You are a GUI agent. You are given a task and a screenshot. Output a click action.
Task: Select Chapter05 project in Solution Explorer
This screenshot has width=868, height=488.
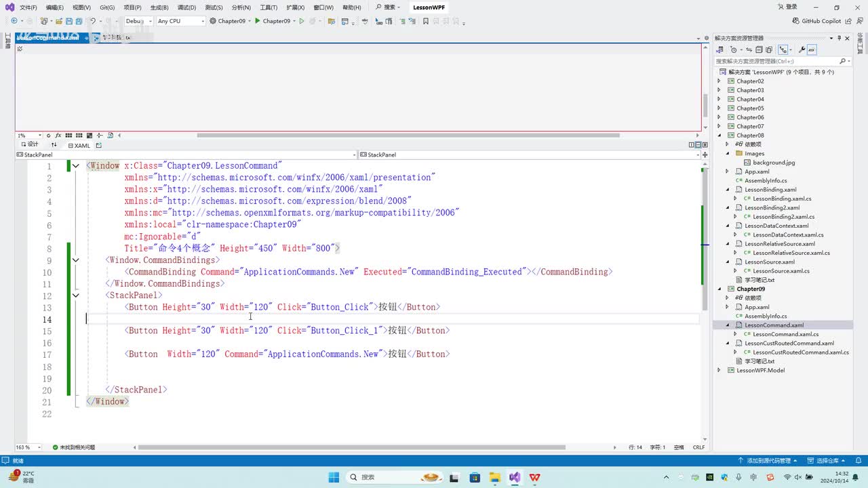[x=750, y=108]
